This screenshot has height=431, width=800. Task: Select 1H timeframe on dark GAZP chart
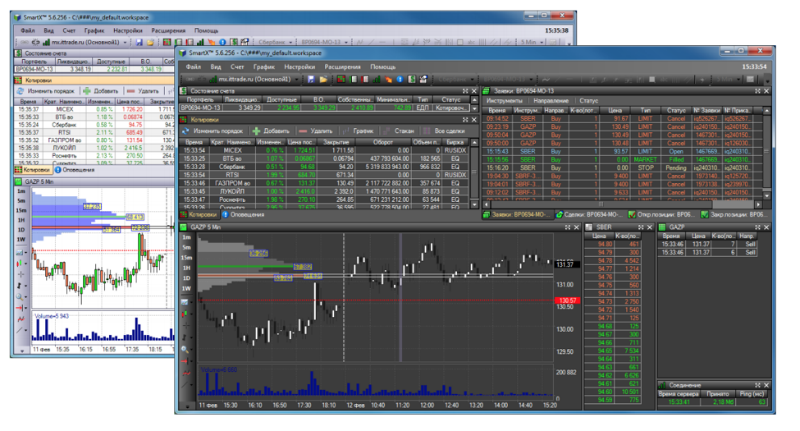pyautogui.click(x=186, y=268)
